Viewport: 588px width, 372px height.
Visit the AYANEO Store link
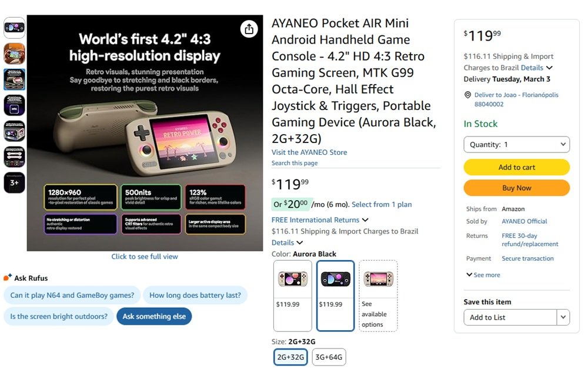pyautogui.click(x=309, y=152)
